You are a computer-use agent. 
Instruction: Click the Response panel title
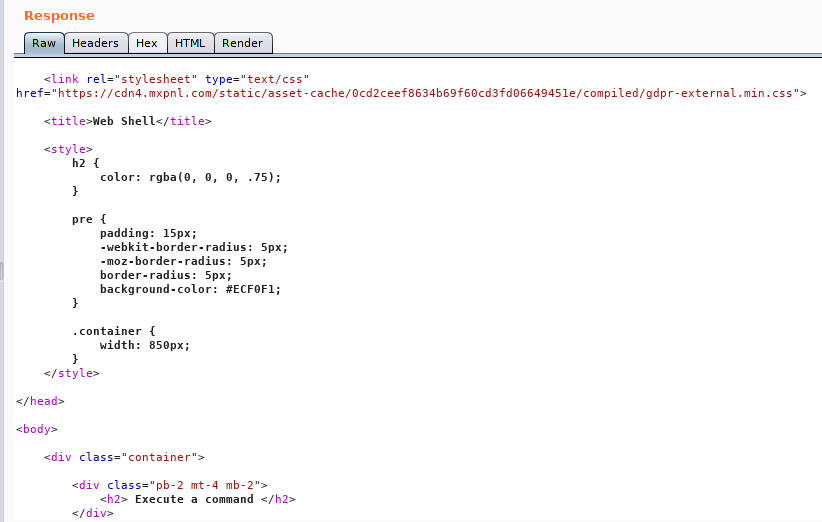(59, 16)
